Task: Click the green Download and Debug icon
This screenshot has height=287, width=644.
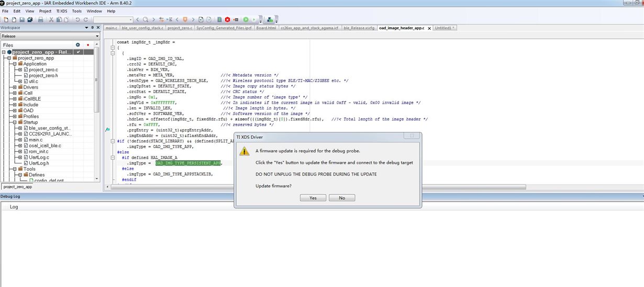Action: coord(246,19)
